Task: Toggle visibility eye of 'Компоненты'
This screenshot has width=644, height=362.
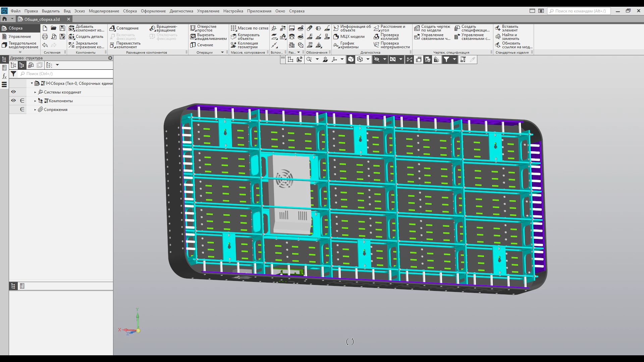Action: [x=13, y=101]
